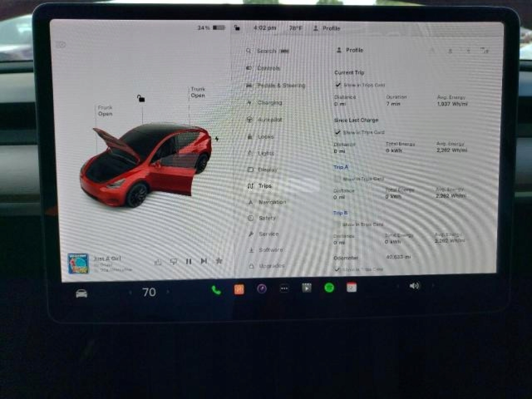Open the Safety menu

coord(262,218)
